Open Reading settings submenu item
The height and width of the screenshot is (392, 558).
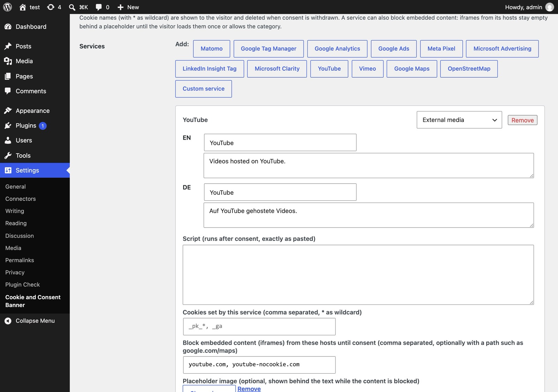[16, 223]
